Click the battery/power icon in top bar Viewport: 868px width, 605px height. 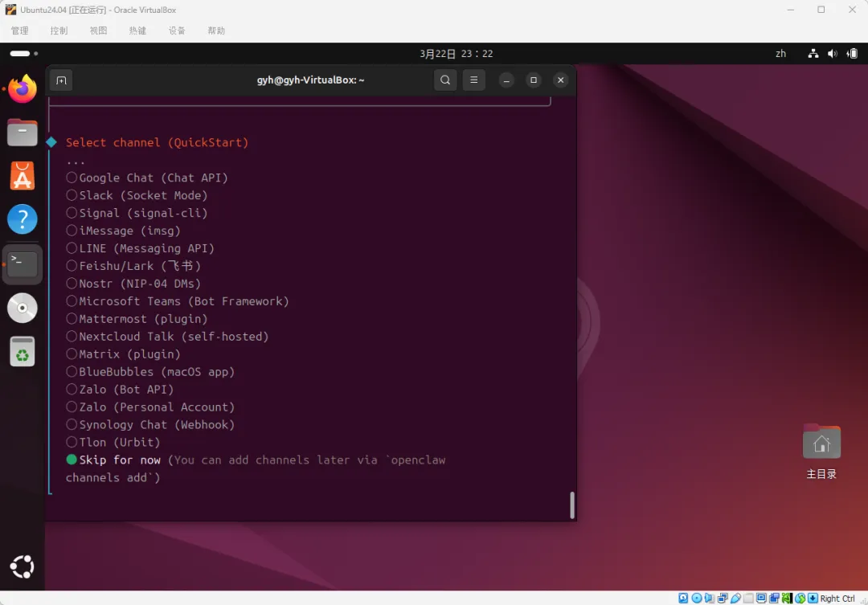(x=853, y=54)
